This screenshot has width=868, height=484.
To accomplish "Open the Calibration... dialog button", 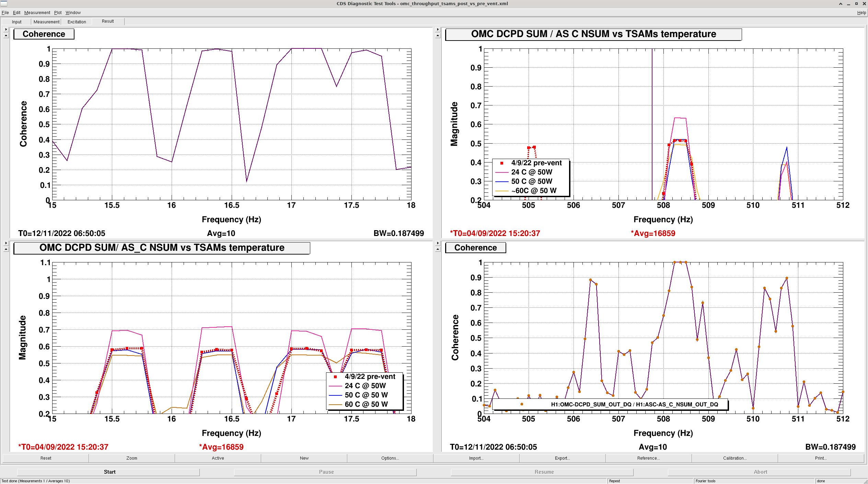I will pos(734,458).
